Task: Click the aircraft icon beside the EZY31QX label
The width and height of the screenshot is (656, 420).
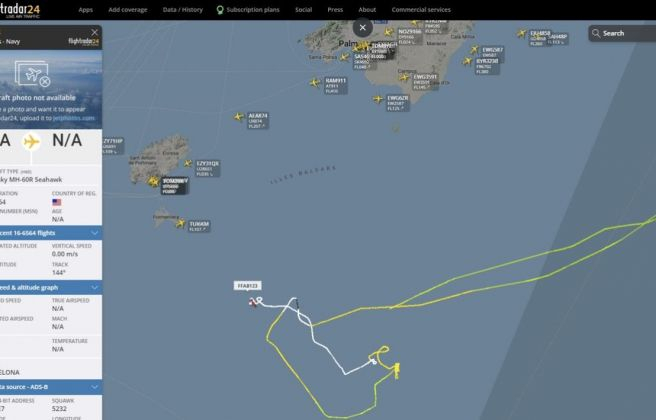Action: pos(188,164)
